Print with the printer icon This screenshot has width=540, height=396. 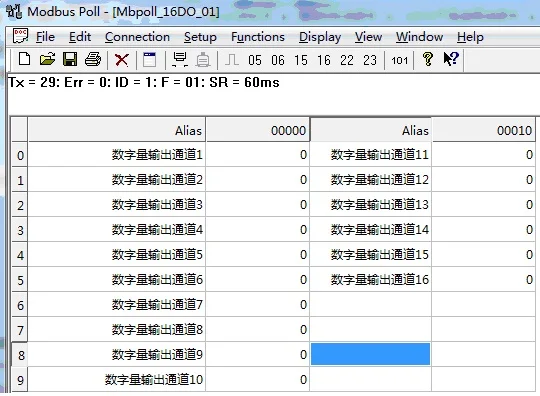[x=93, y=59]
